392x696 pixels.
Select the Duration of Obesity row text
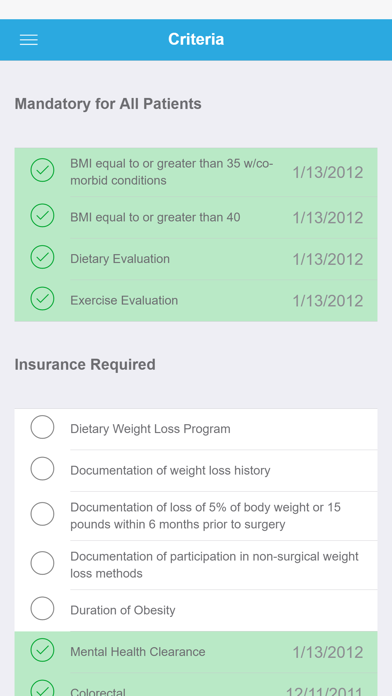pos(123,610)
